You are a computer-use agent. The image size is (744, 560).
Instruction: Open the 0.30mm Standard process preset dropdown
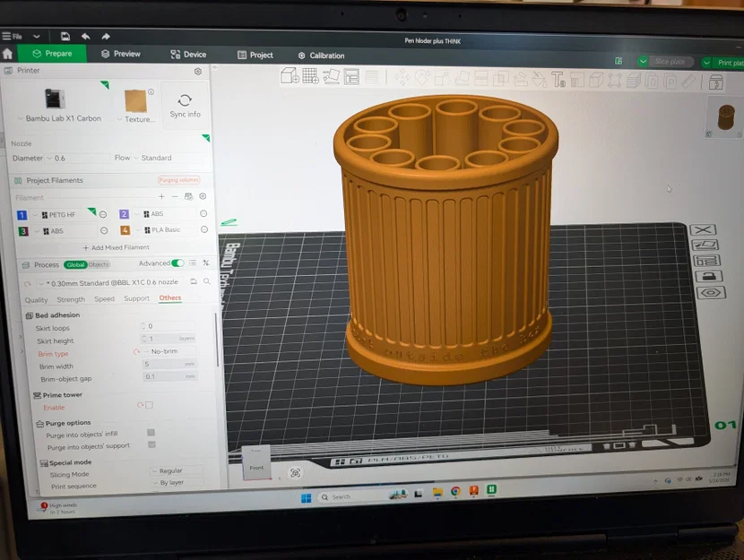[x=110, y=282]
